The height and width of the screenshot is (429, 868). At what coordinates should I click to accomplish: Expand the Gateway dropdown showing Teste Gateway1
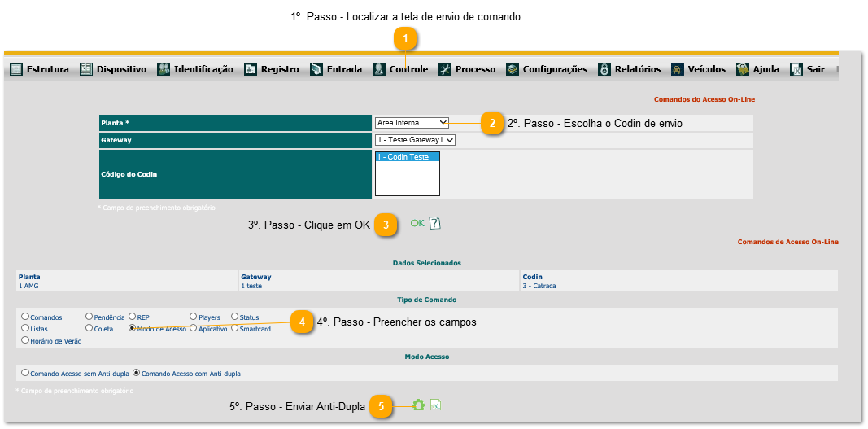click(x=415, y=140)
